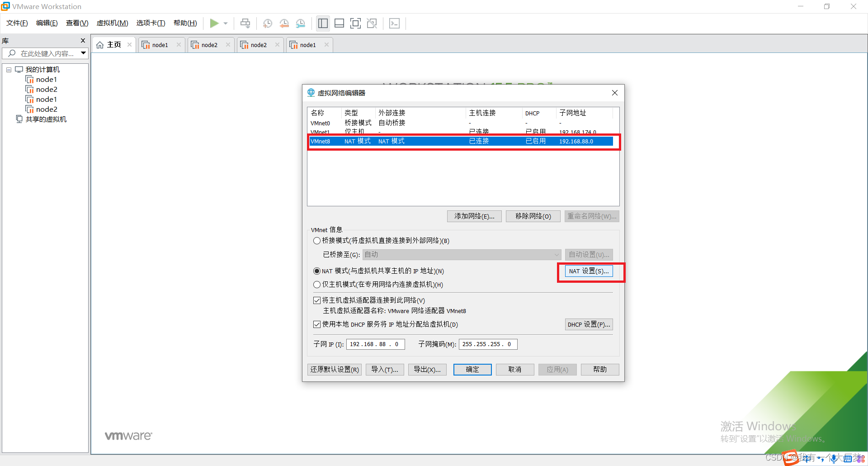Screen dimensions: 868x466
Task: Click the revert to snapshot toolbar icon
Action: pos(284,23)
